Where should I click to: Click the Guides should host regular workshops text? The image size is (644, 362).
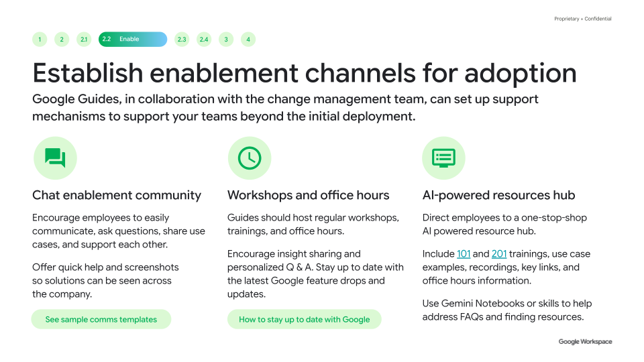313,225
